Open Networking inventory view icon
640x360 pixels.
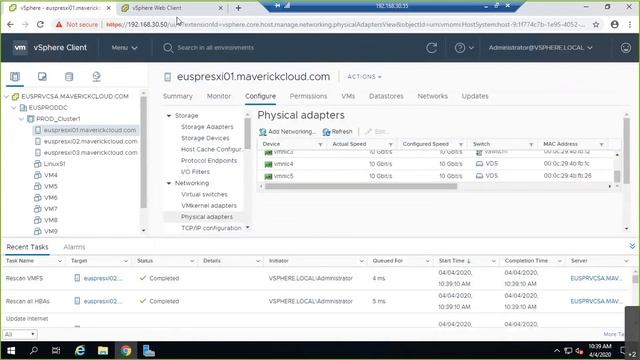[96, 76]
